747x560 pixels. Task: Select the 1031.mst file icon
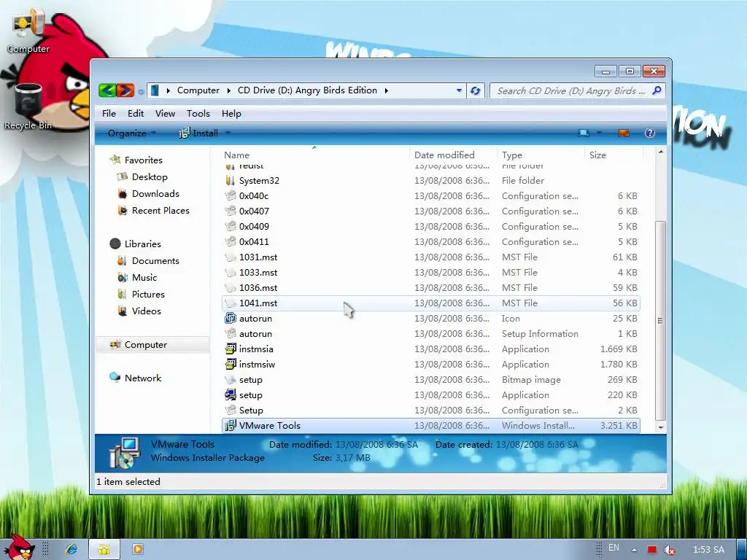(x=231, y=257)
